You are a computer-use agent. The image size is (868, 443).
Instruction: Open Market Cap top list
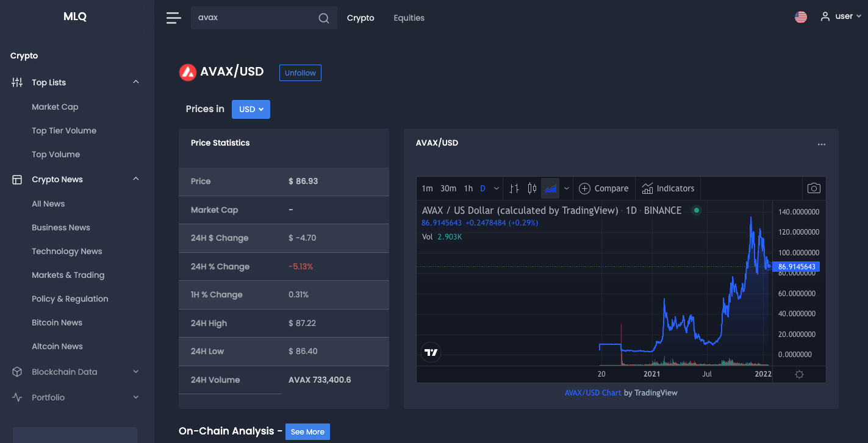coord(55,107)
